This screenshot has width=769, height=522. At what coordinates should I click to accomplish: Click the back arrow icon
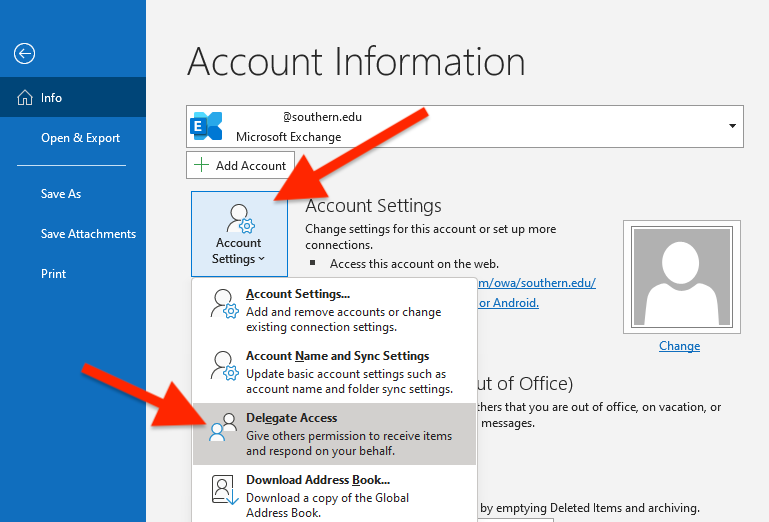(25, 54)
